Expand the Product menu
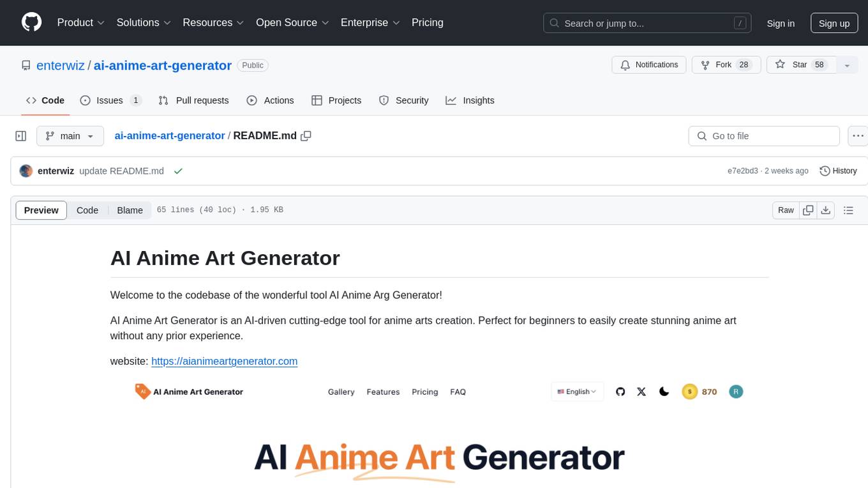Image resolution: width=868 pixels, height=488 pixels. pos(81,22)
